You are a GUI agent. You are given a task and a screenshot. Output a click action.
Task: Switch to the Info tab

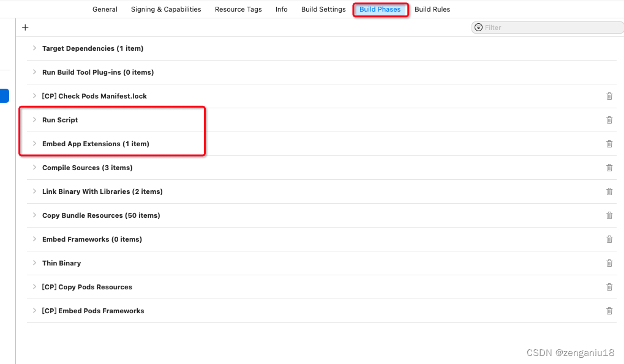pyautogui.click(x=281, y=9)
